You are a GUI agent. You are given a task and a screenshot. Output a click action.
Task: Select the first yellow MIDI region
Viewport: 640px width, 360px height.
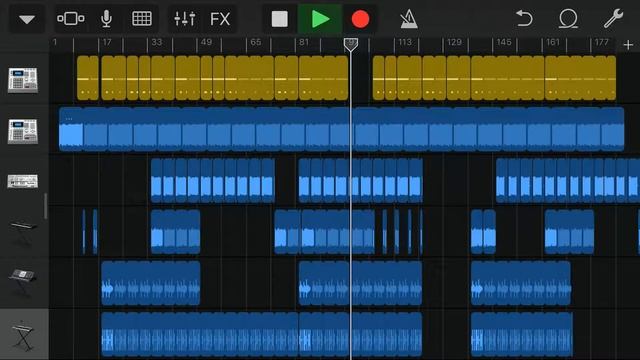coord(88,78)
